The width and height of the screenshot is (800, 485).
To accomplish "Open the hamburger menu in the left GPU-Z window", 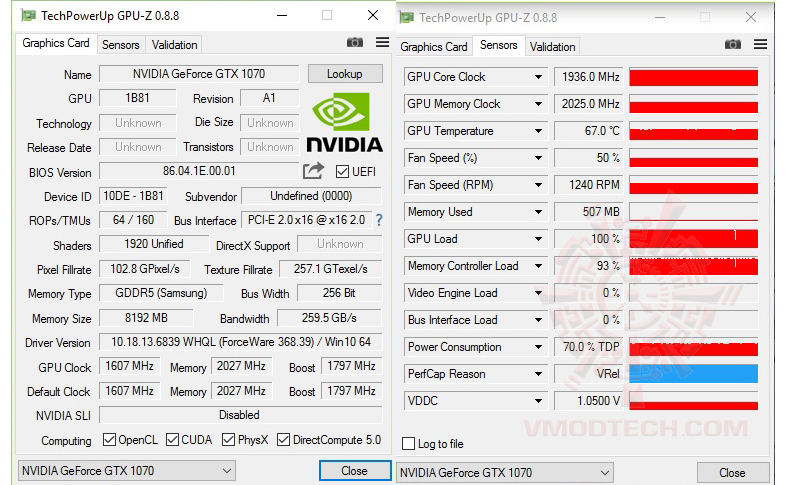I will pyautogui.click(x=383, y=42).
